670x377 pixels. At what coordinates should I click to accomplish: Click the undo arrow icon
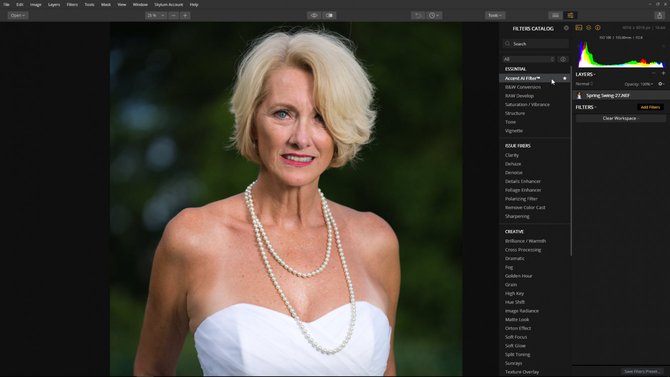pos(418,15)
